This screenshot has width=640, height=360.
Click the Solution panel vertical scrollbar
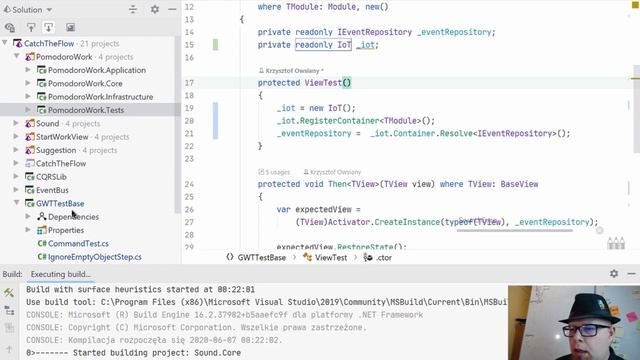click(x=177, y=124)
